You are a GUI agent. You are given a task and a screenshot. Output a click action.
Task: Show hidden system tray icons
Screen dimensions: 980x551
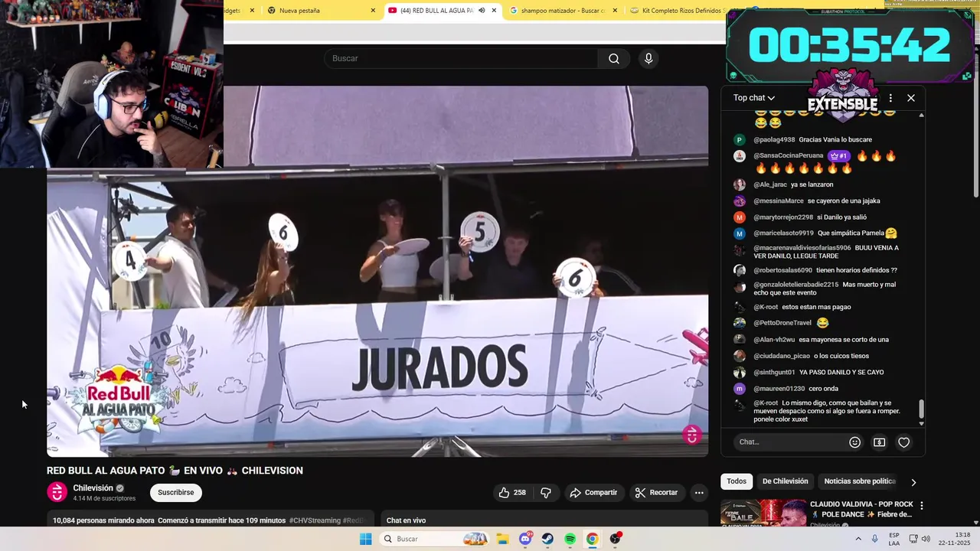point(858,539)
